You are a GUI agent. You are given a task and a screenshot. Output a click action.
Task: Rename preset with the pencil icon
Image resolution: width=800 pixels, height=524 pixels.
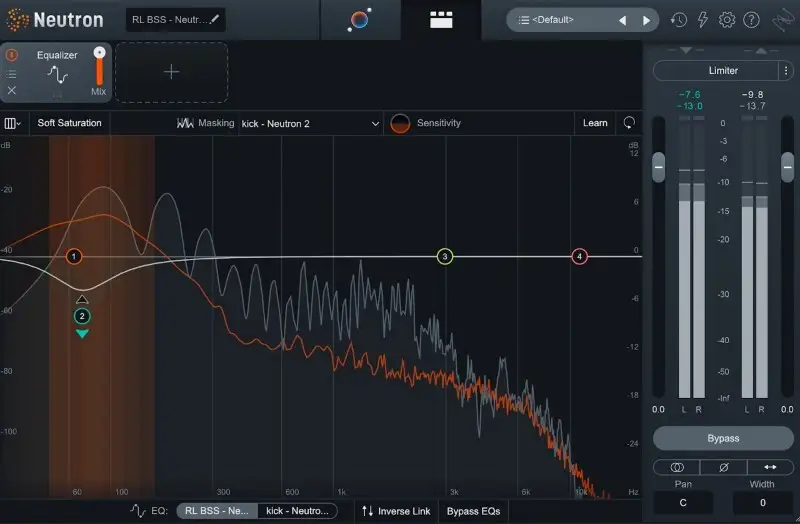[214, 19]
